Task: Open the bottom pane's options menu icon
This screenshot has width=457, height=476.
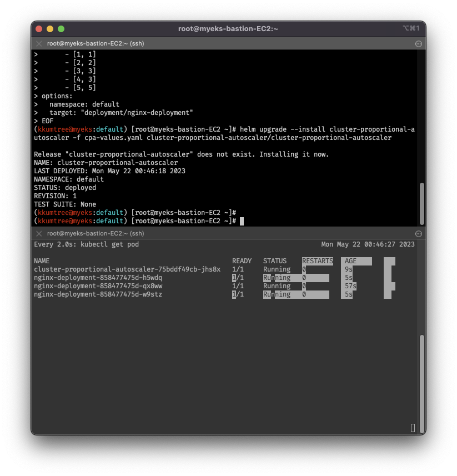Action: (x=419, y=234)
